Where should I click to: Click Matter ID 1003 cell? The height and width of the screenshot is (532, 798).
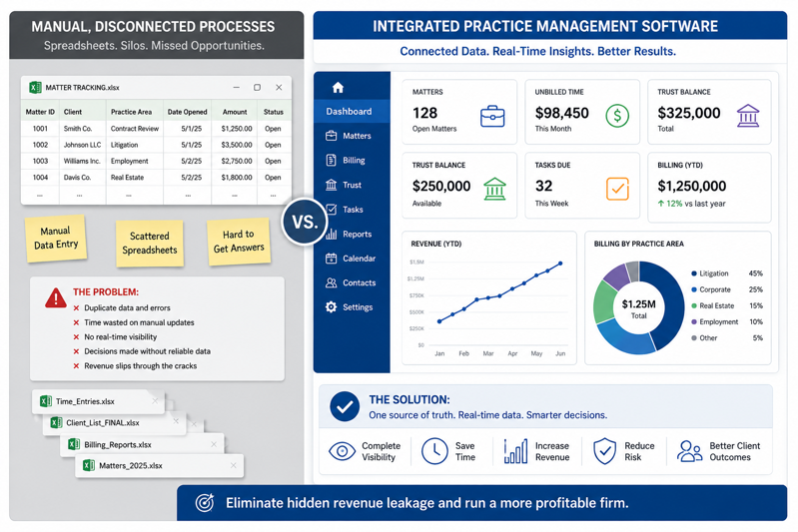(40, 162)
